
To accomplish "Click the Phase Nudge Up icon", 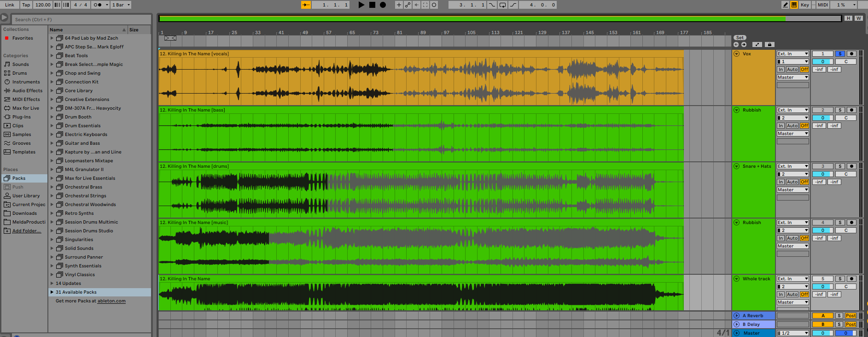I will [x=66, y=5].
